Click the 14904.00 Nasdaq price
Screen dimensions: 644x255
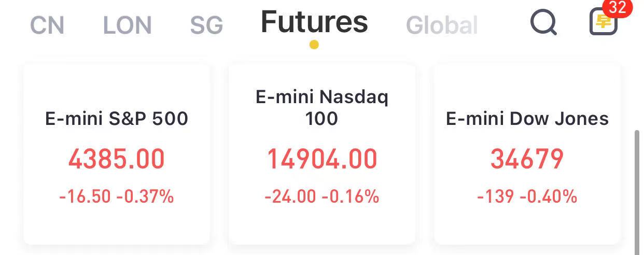pos(322,159)
